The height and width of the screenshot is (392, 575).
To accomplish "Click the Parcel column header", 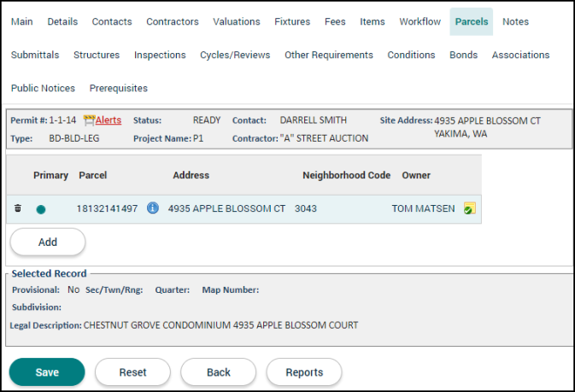I will click(93, 175).
